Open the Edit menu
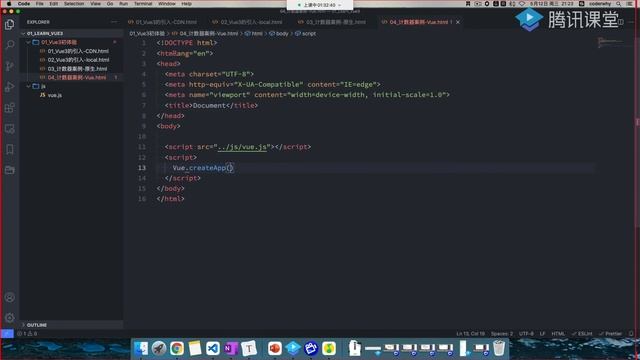Screen dimensions: 640x360 coord(53,4)
